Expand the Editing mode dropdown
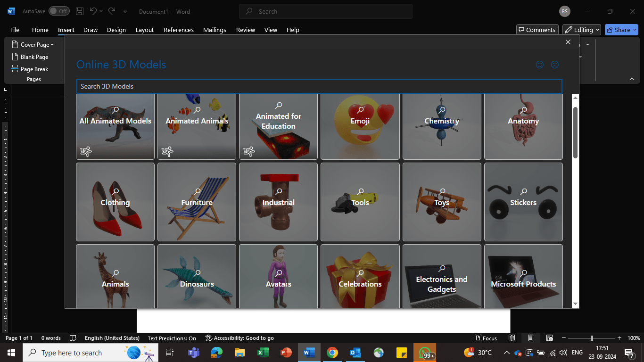The width and height of the screenshot is (644, 362). [x=582, y=30]
